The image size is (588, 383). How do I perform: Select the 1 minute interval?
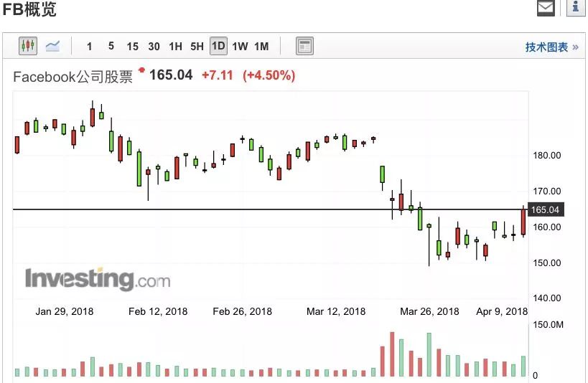89,47
